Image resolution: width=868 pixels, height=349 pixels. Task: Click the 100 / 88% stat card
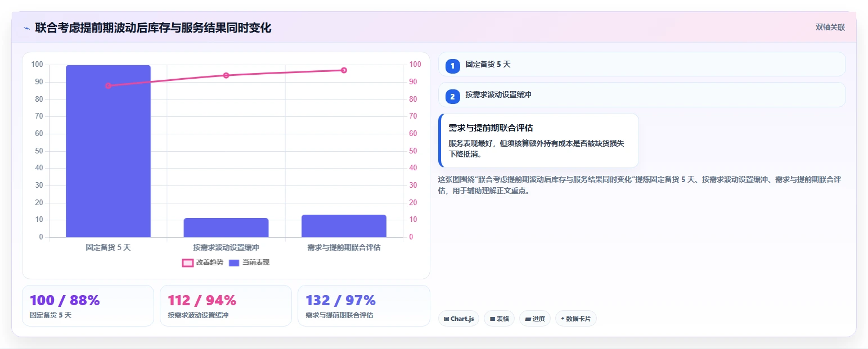88,306
